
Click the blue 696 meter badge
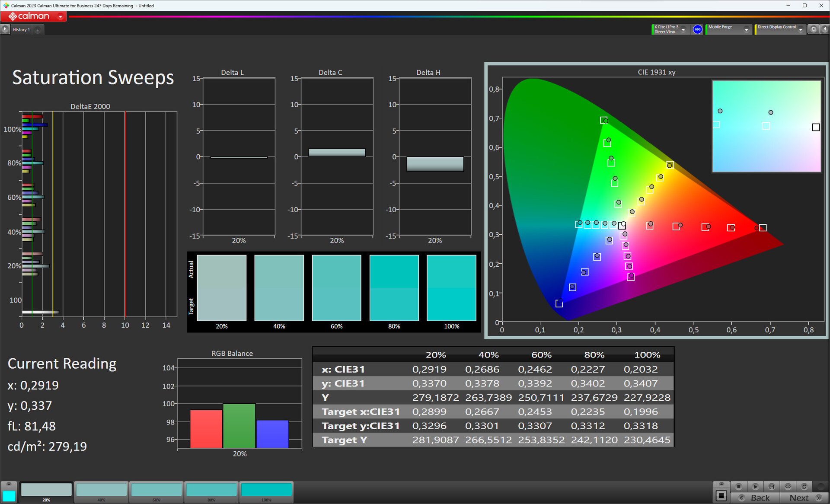click(697, 29)
